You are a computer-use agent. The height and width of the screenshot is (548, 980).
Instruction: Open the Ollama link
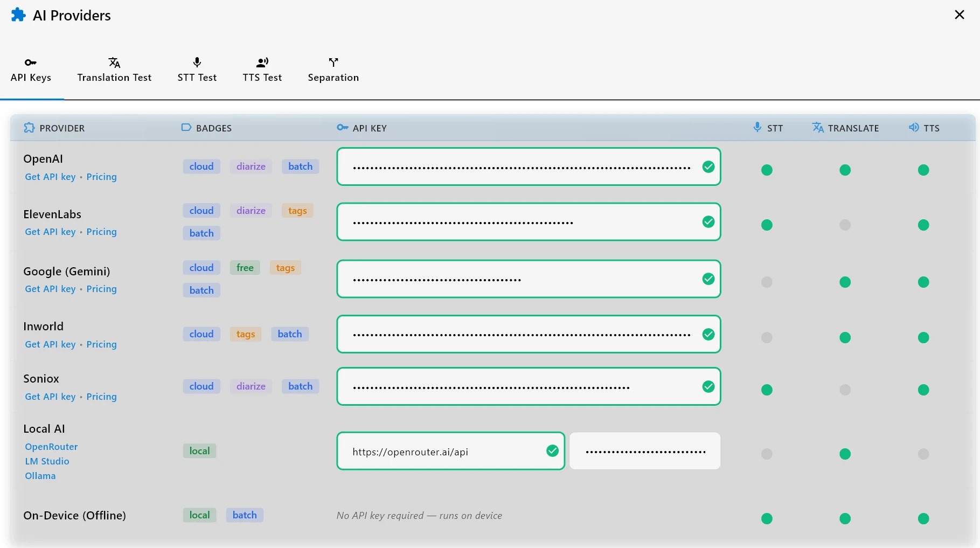click(x=40, y=476)
